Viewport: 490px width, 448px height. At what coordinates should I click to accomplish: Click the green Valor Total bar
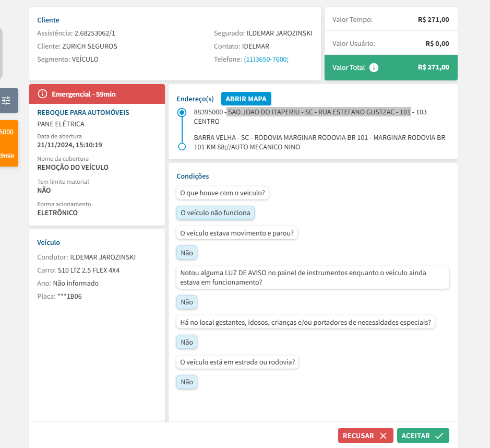coord(391,67)
